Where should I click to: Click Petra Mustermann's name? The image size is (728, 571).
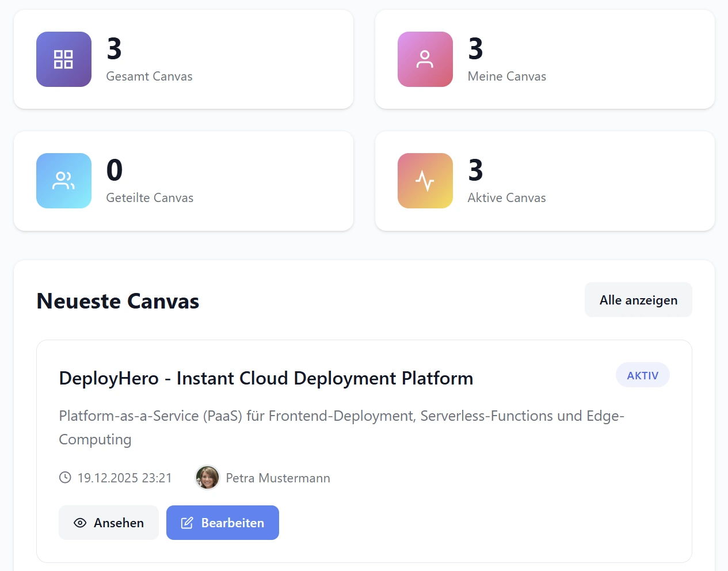tap(278, 478)
